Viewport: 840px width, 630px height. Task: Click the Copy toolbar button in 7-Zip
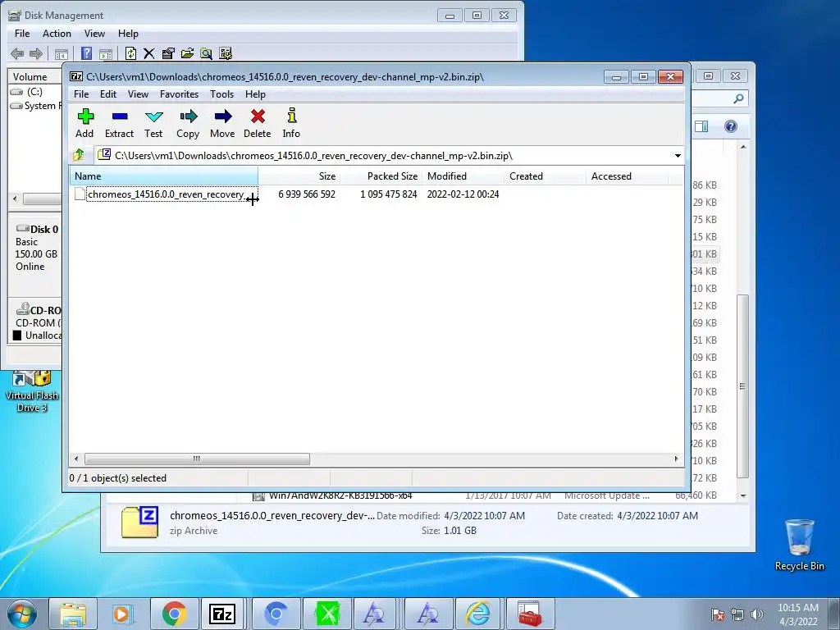click(188, 123)
